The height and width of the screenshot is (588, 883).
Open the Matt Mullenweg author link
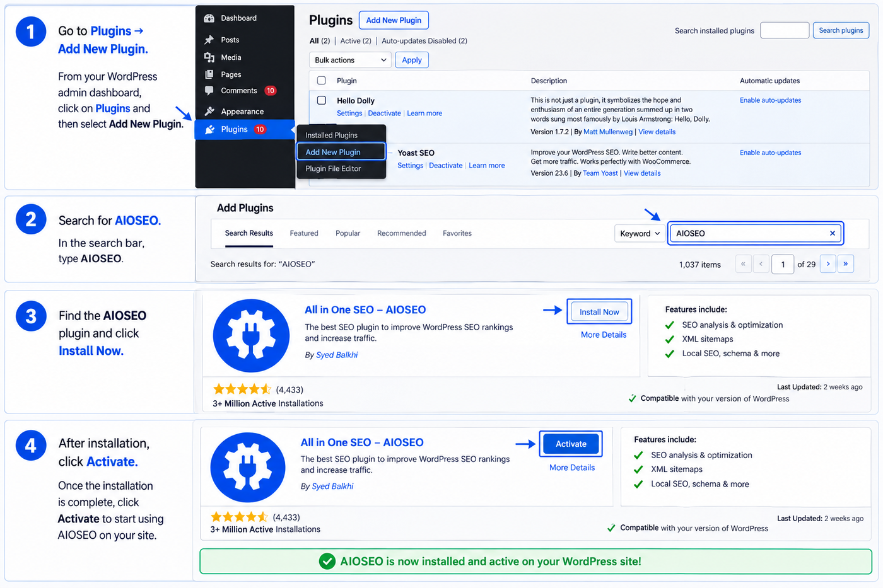point(608,132)
